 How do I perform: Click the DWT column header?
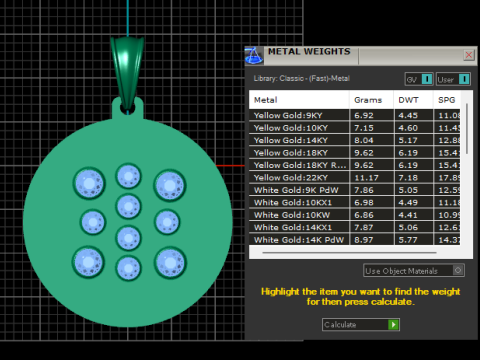click(414, 100)
